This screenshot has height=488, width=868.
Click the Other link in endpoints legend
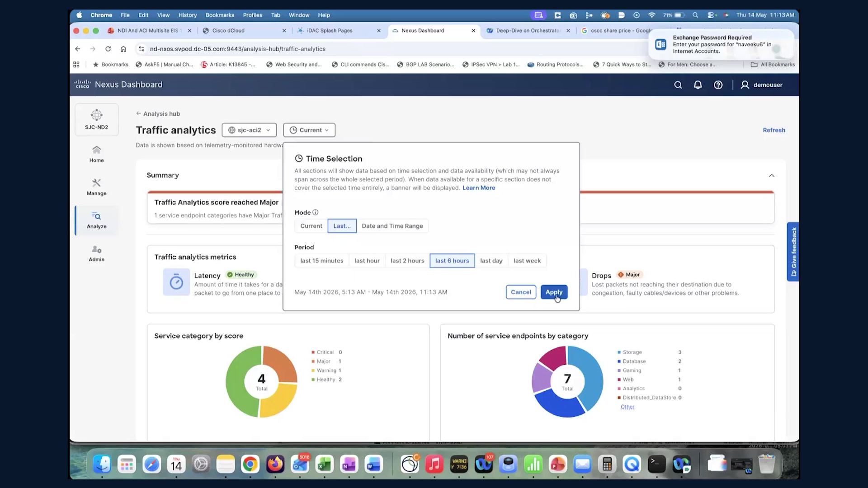(x=627, y=407)
